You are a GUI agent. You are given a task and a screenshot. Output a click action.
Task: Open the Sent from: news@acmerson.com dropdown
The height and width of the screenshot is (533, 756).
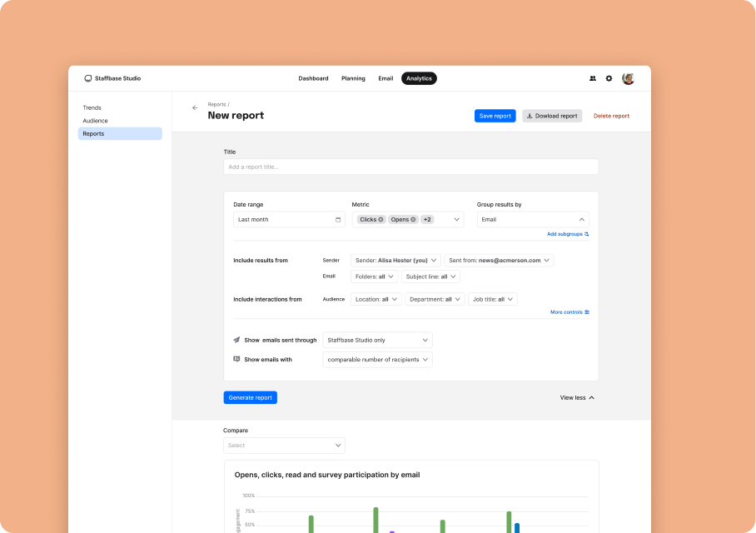(x=499, y=260)
